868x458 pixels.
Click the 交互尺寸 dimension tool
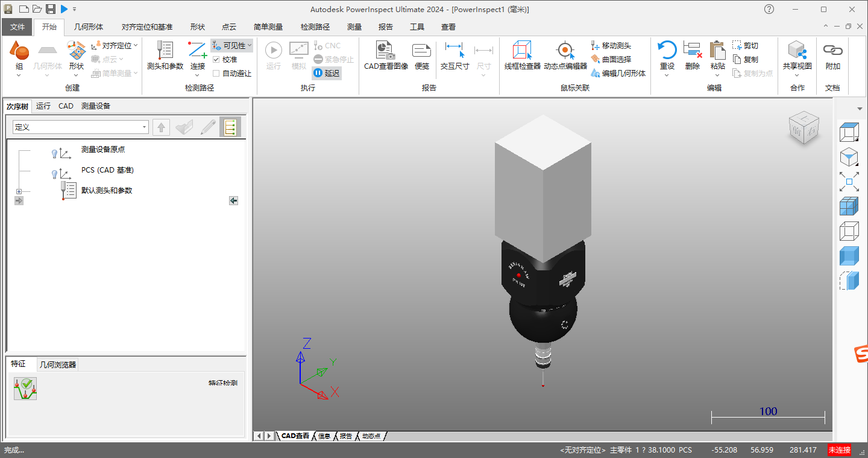454,56
